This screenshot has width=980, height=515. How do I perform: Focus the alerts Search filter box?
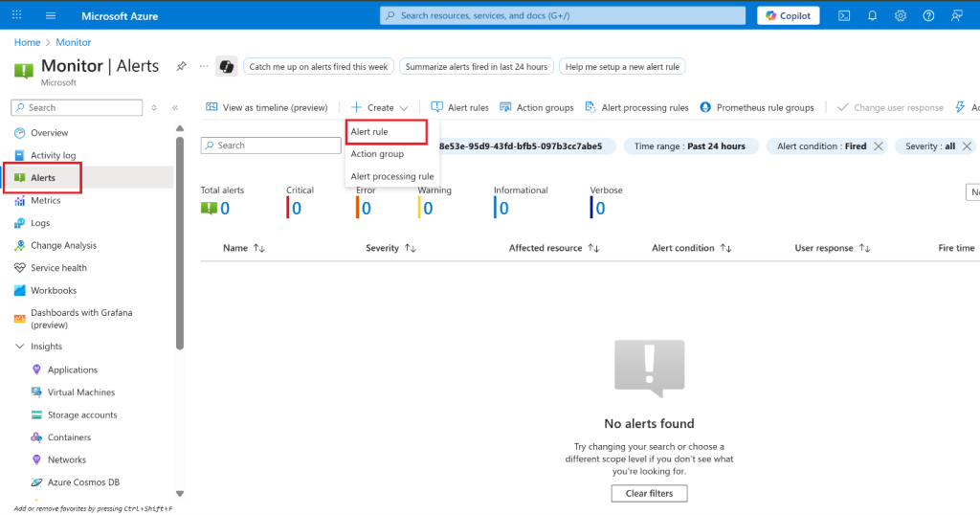271,145
